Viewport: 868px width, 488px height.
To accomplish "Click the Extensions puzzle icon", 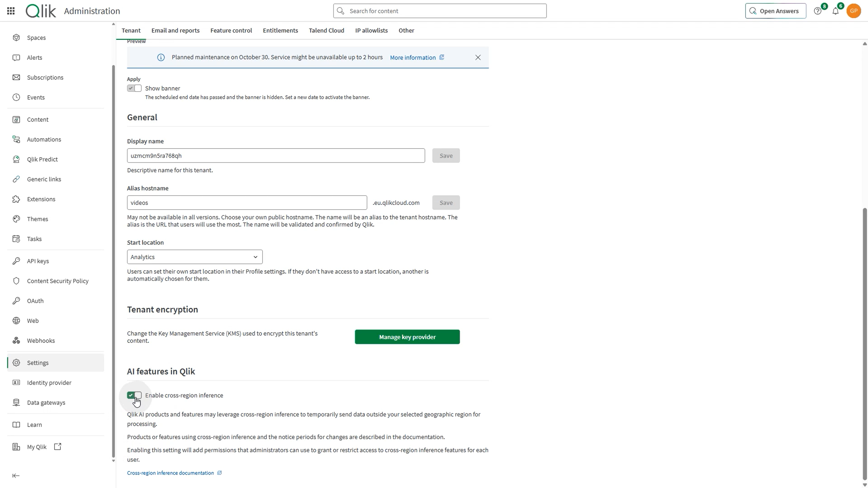I will pyautogui.click(x=16, y=199).
